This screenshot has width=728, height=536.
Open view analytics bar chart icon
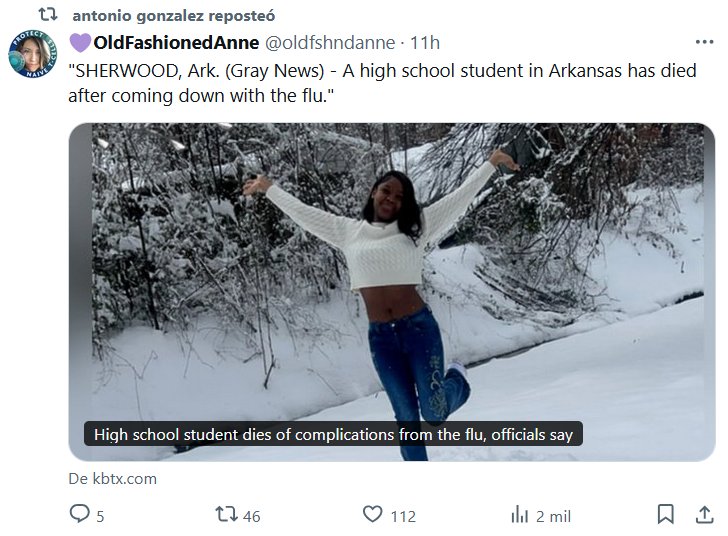pos(519,515)
